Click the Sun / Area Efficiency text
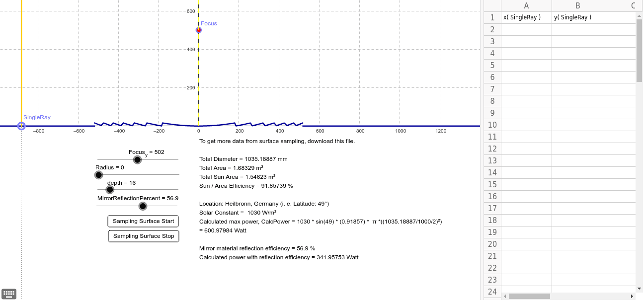Image resolution: width=644 pixels, height=301 pixels. (246, 186)
